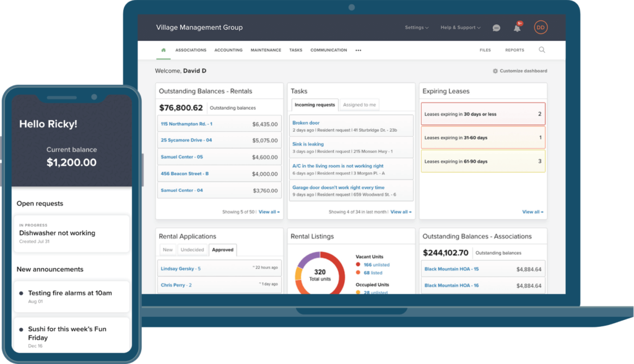The width and height of the screenshot is (634, 364).
Task: Open the Communication menu
Action: pyautogui.click(x=329, y=50)
